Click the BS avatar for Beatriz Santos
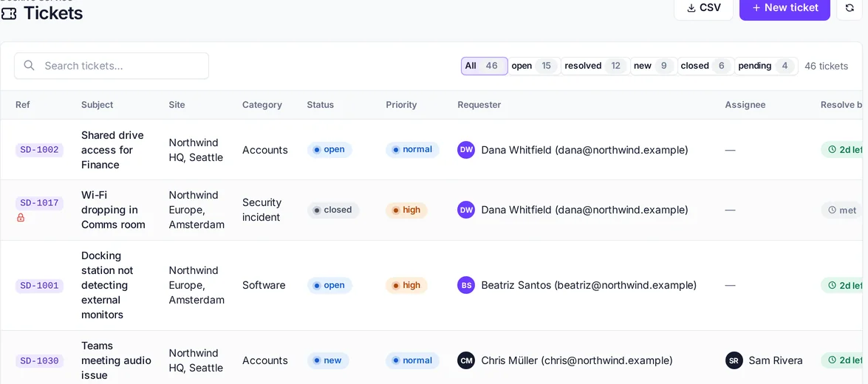Screen dimensions: 868x384 pyautogui.click(x=466, y=286)
